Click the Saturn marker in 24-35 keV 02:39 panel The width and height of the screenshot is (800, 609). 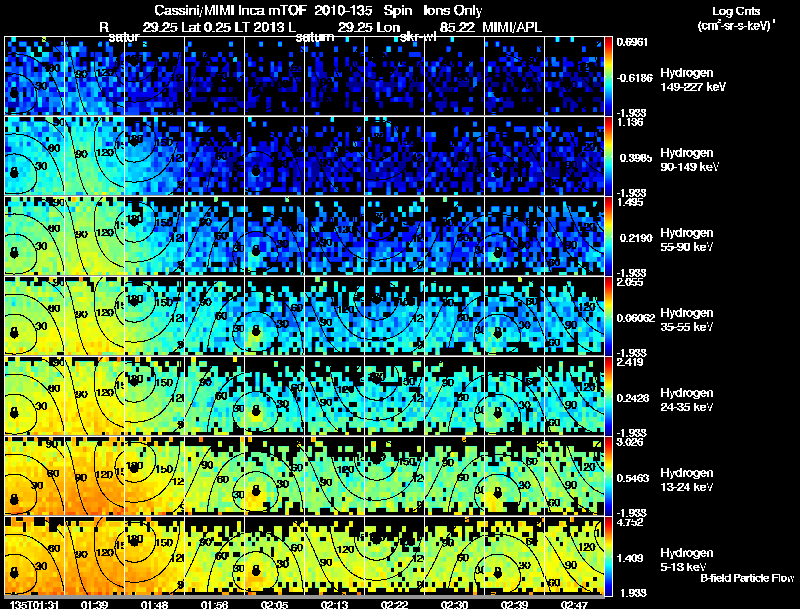tap(498, 412)
